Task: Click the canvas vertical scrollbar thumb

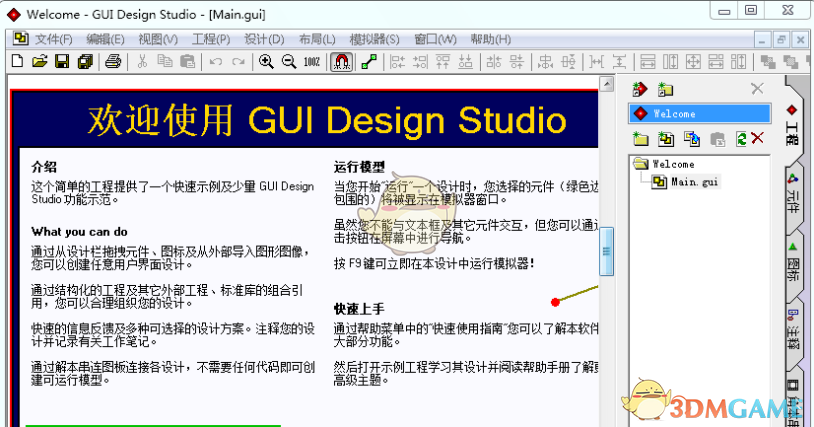Action: coord(606,251)
